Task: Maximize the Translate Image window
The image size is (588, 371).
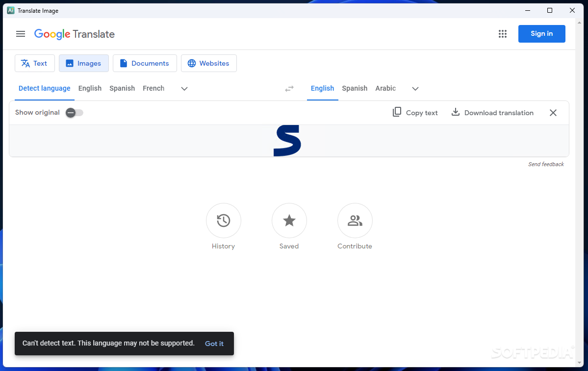Action: pyautogui.click(x=550, y=10)
